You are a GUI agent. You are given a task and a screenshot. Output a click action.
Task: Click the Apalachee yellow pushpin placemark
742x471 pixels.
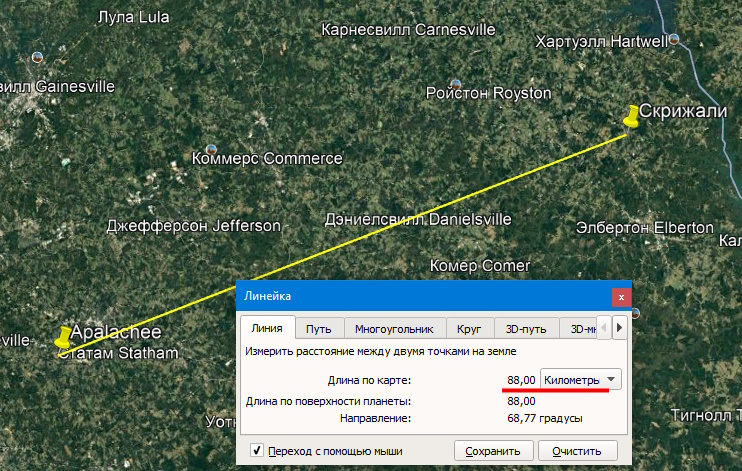point(63,337)
